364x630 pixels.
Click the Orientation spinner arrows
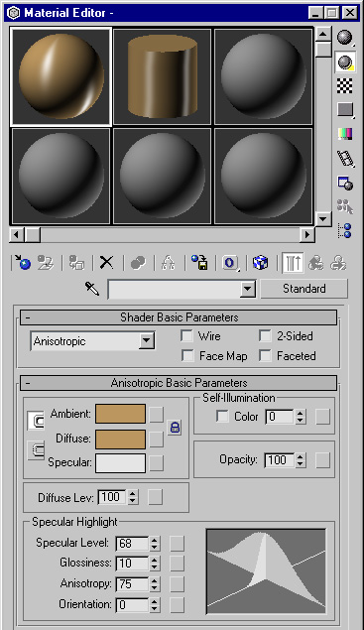(x=155, y=604)
